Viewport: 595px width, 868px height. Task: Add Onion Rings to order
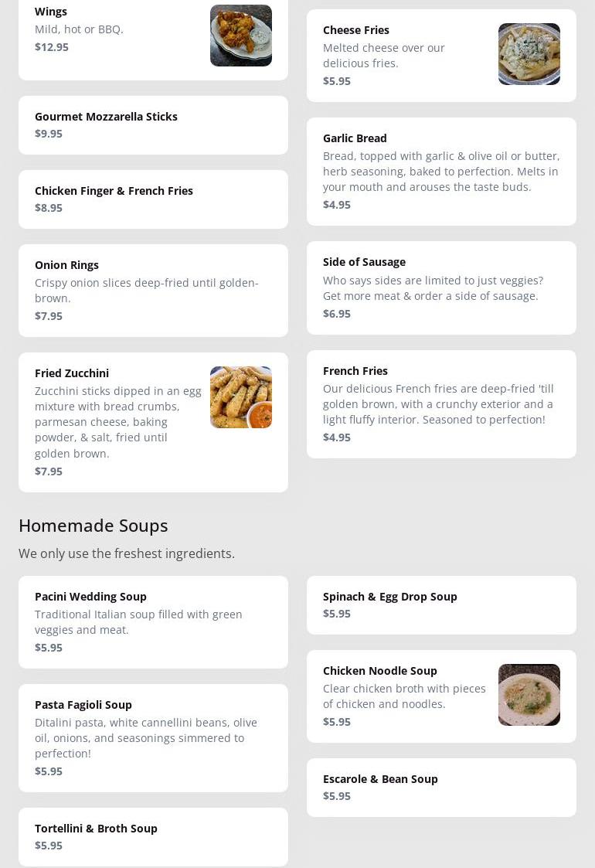click(153, 291)
